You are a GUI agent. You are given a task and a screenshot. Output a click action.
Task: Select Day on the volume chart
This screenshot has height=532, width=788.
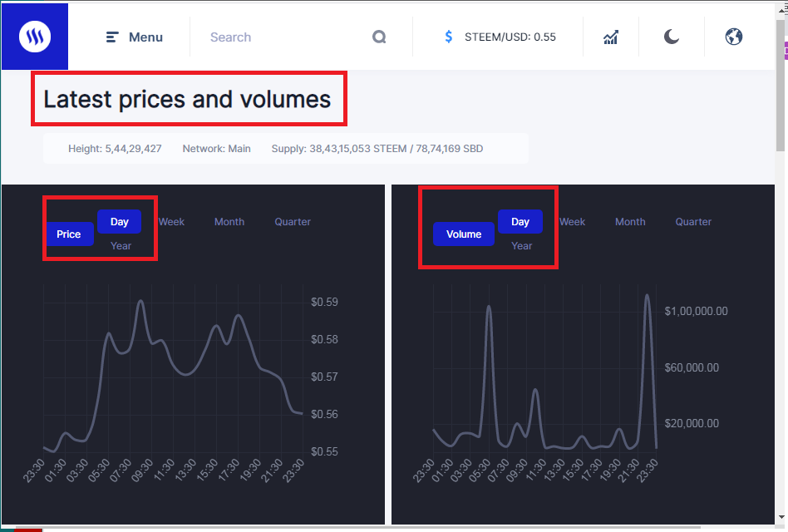tap(520, 222)
